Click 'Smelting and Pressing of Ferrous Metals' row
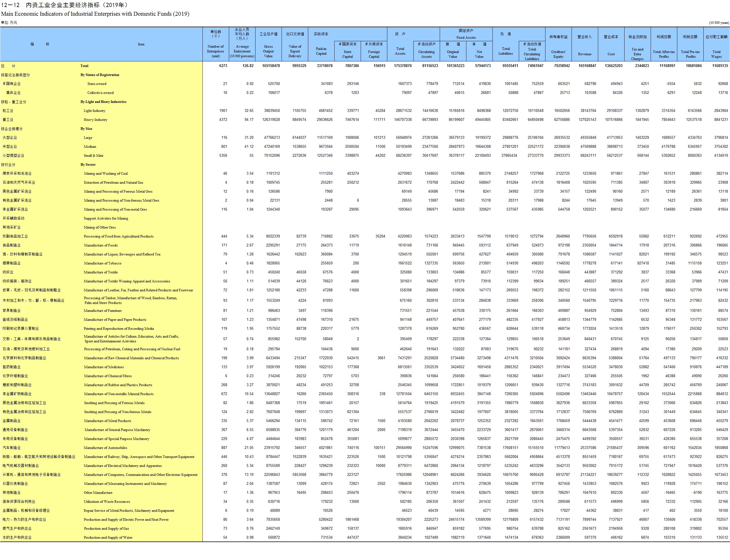Image resolution: width=730 pixels, height=560 pixels. click(x=114, y=403)
